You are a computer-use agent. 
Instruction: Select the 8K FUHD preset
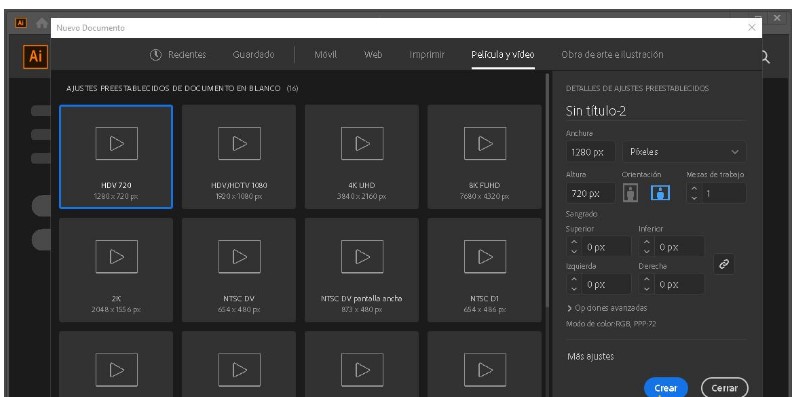[485, 157]
